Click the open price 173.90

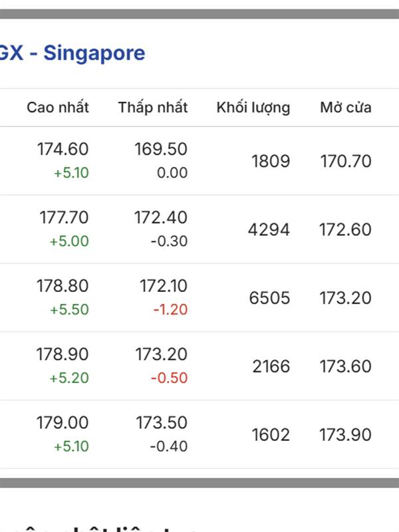[345, 435]
